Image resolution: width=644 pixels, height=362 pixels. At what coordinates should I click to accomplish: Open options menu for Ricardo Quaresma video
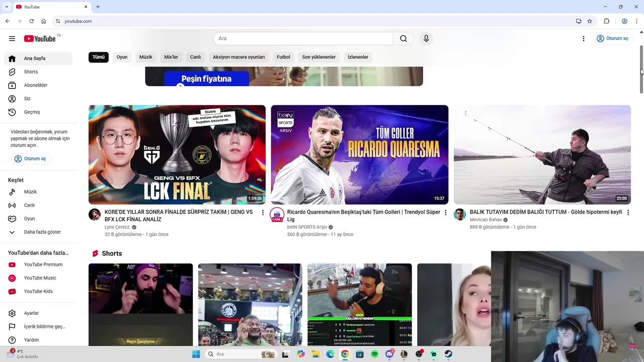point(445,213)
